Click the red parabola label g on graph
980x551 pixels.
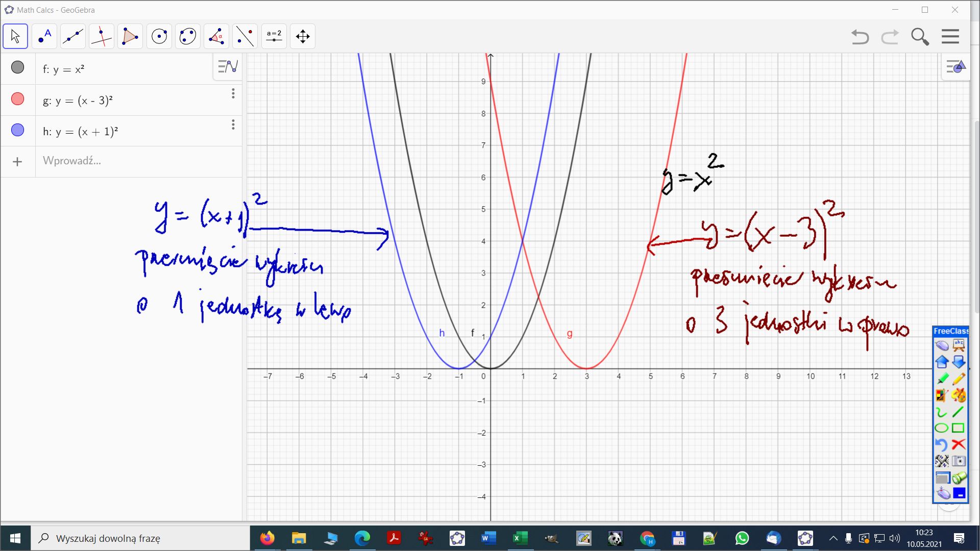click(x=570, y=333)
